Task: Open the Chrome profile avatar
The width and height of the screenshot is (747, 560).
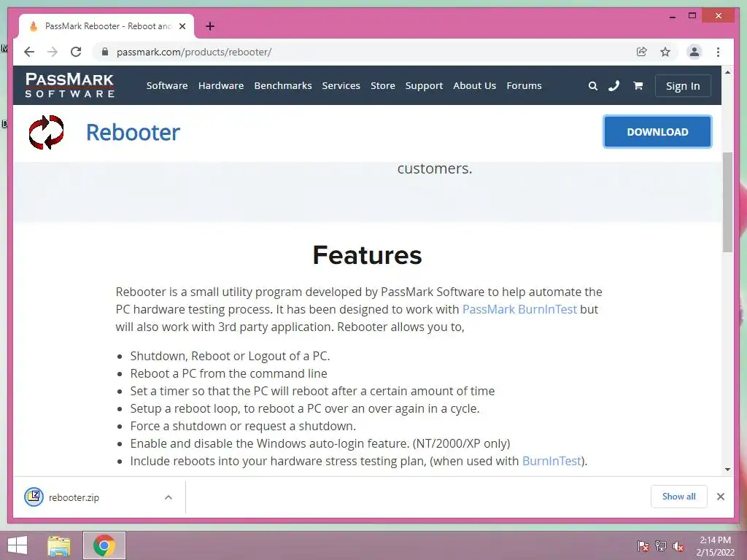Action: click(x=694, y=52)
